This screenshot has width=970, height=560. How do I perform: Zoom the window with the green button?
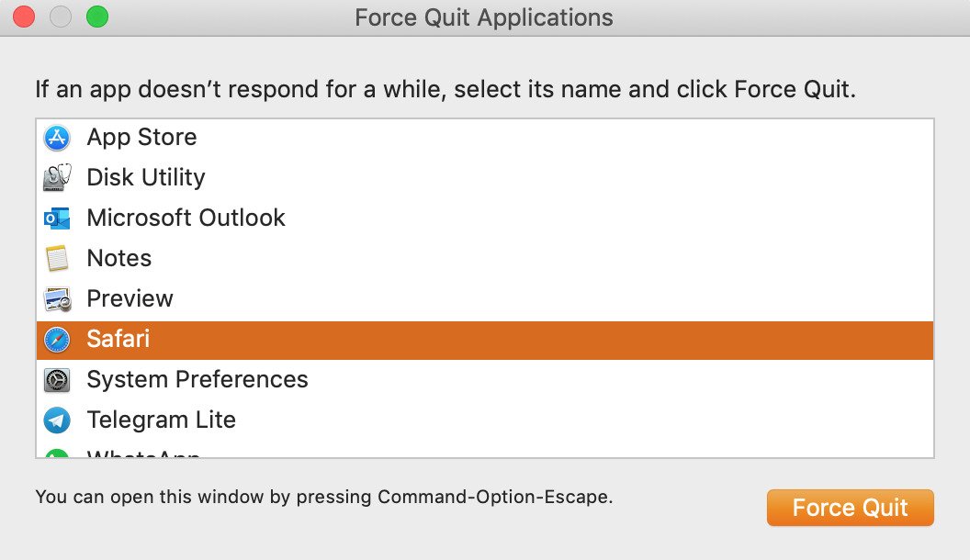click(97, 17)
